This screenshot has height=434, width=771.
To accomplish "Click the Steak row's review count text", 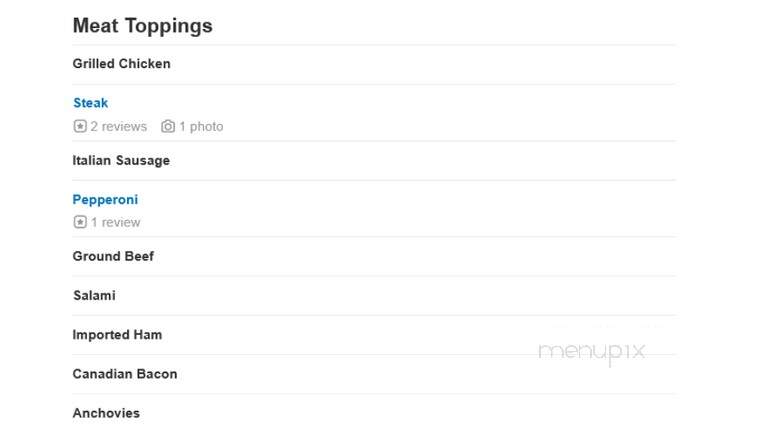I will click(x=119, y=126).
